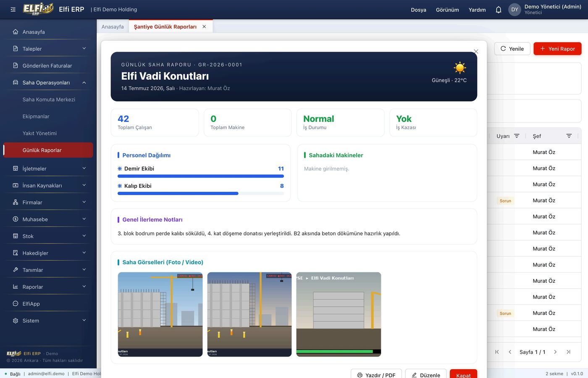This screenshot has height=378, width=588.
Task: Click the Kalıp Ekibi progress bar
Action: tap(201, 193)
